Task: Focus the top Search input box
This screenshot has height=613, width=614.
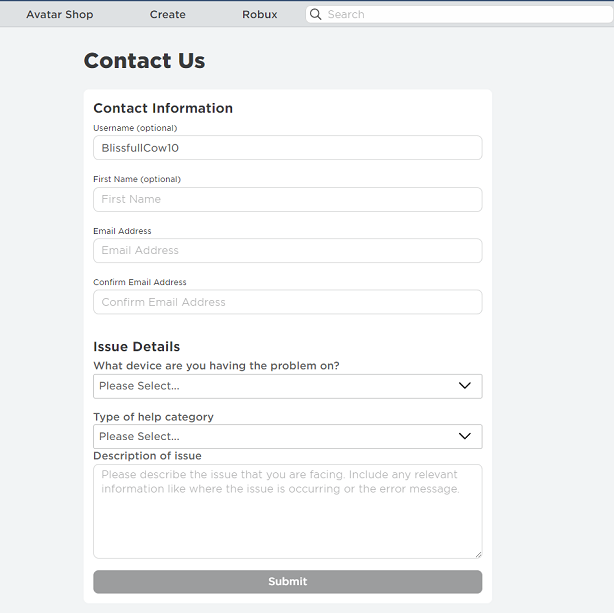Action: pos(459,14)
